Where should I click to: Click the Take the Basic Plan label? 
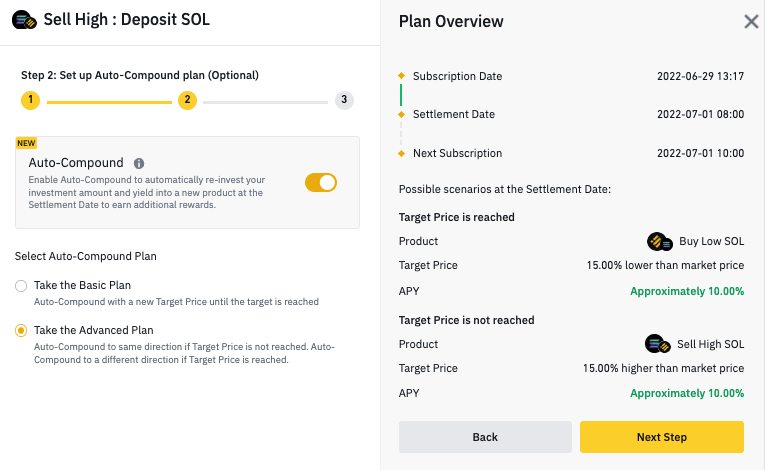82,286
